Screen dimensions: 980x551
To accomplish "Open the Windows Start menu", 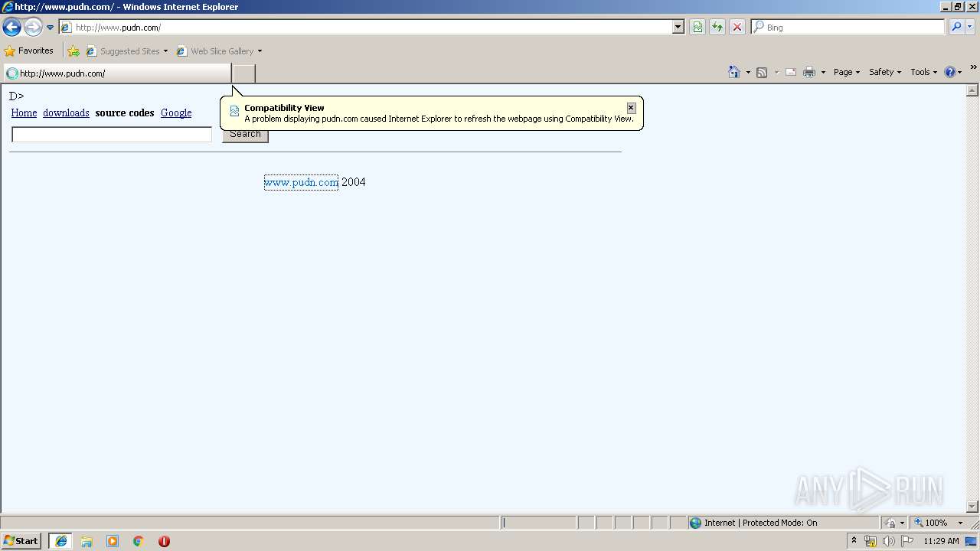I will tap(21, 541).
